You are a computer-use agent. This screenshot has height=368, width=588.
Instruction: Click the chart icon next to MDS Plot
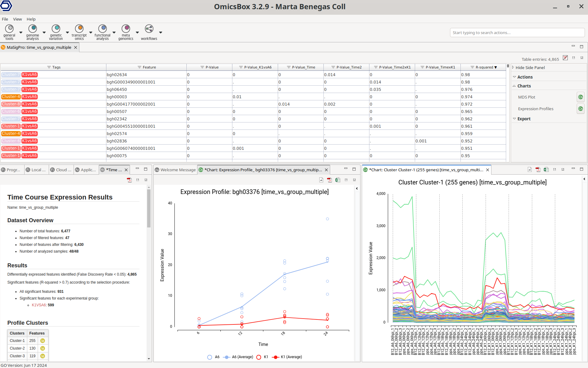[x=580, y=97]
